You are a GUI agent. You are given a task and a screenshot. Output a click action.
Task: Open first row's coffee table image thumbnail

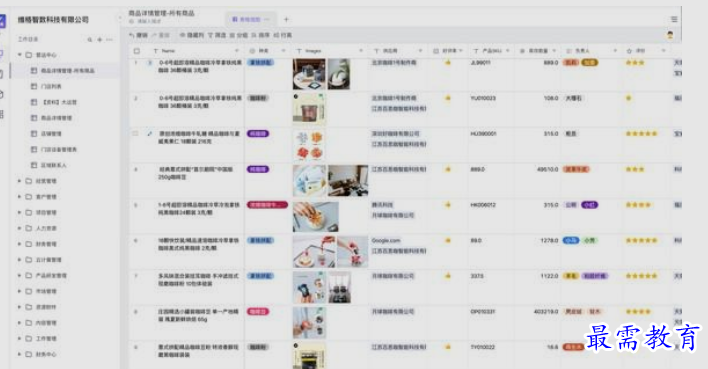click(x=309, y=74)
